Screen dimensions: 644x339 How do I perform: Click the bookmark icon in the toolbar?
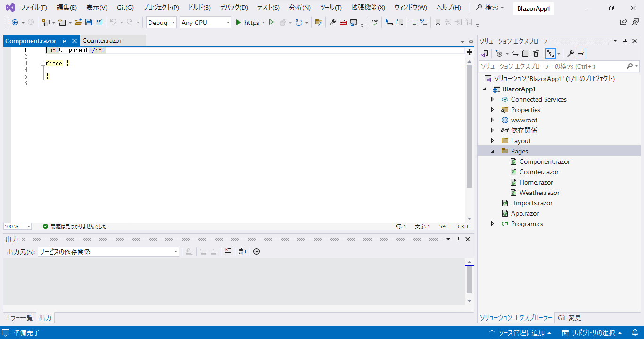(x=438, y=23)
